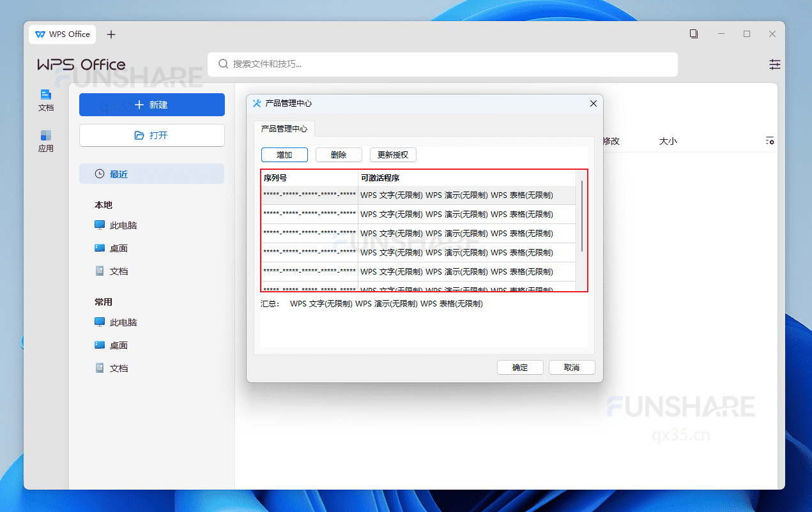812x512 pixels.
Task: Confirm the dialog with 确定
Action: click(519, 367)
